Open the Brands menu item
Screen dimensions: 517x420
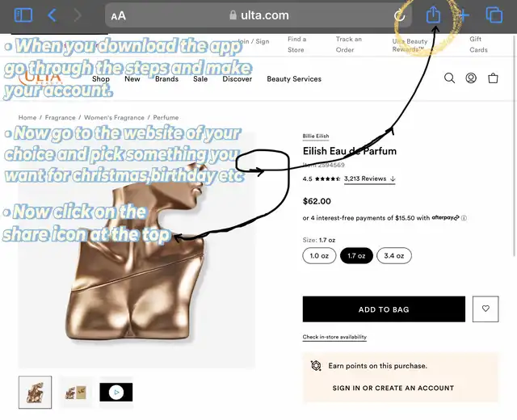point(167,79)
